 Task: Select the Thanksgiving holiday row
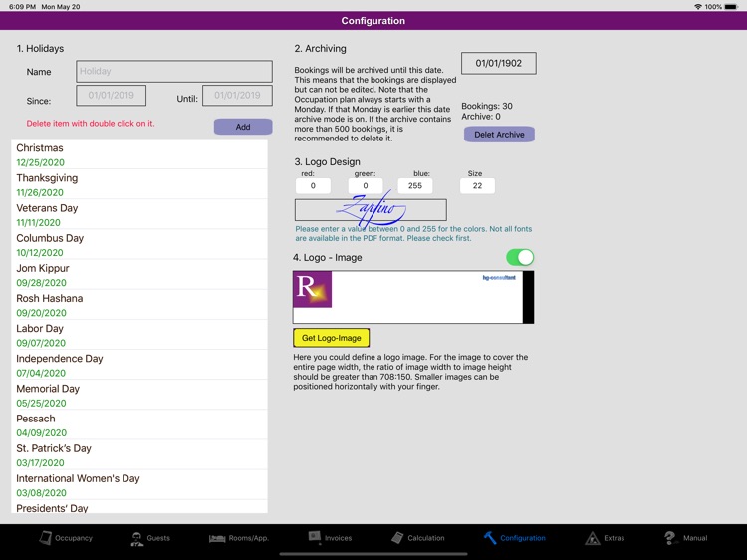coord(139,184)
